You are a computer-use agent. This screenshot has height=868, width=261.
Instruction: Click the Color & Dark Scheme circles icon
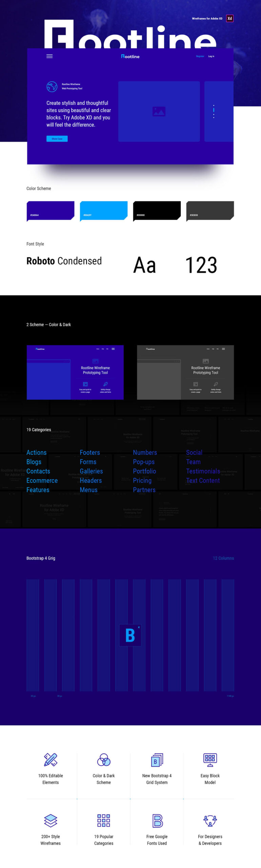coord(104,759)
